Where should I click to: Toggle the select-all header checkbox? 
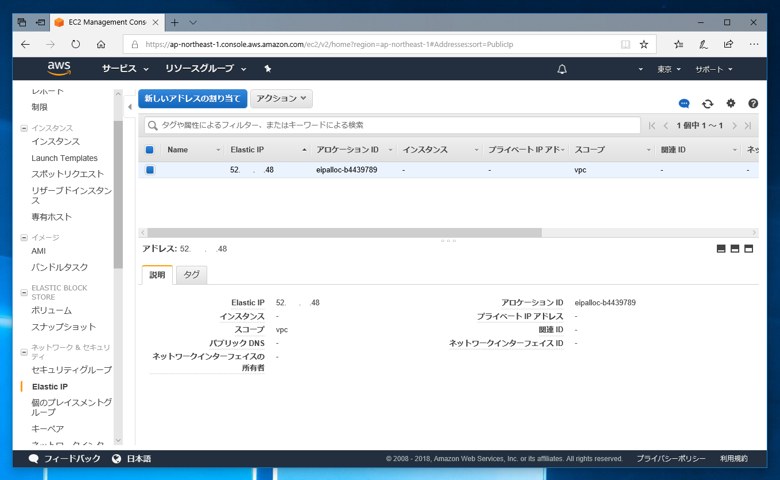(x=150, y=150)
